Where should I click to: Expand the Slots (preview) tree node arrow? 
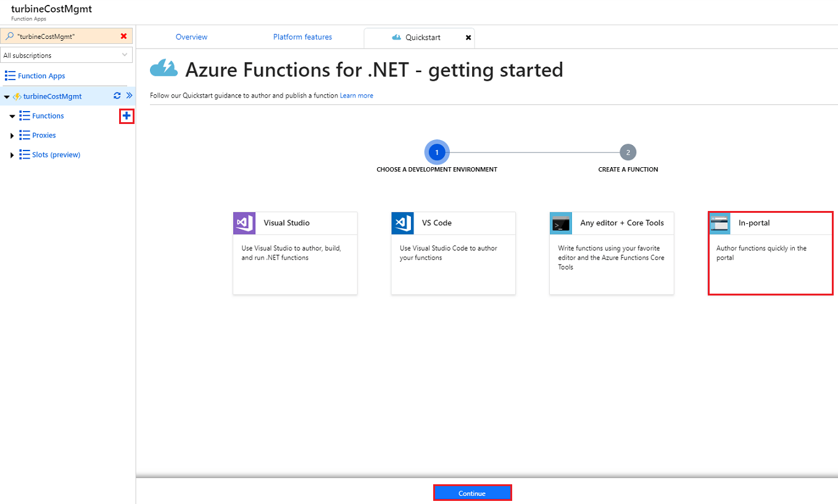point(12,155)
